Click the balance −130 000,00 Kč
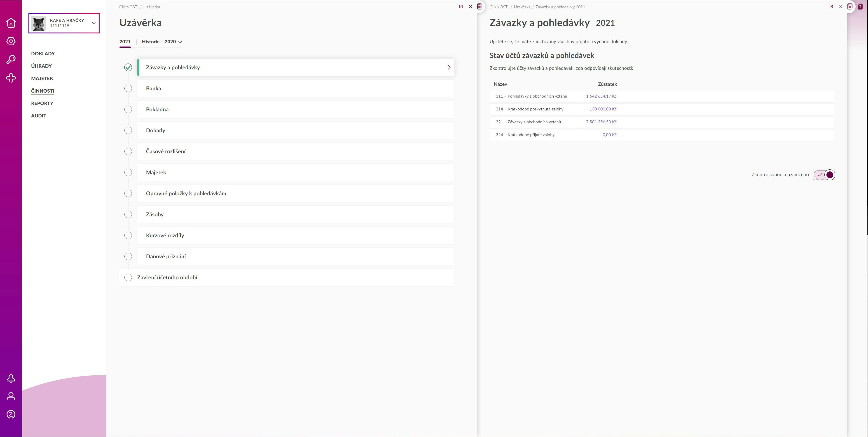 602,109
